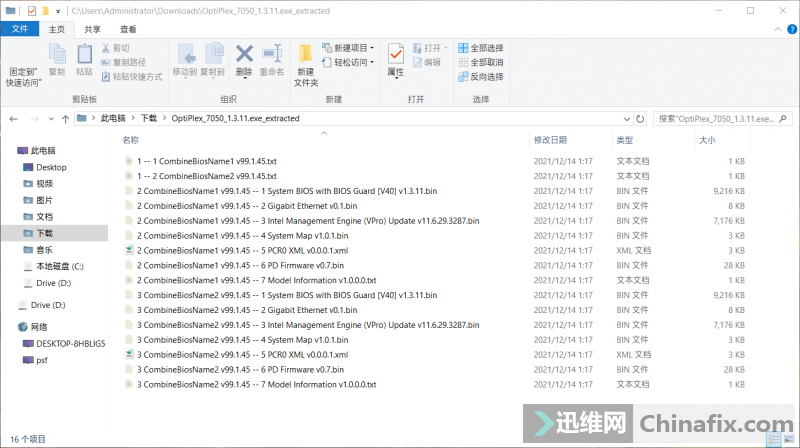Click the Invert selection icon

pyautogui.click(x=463, y=77)
